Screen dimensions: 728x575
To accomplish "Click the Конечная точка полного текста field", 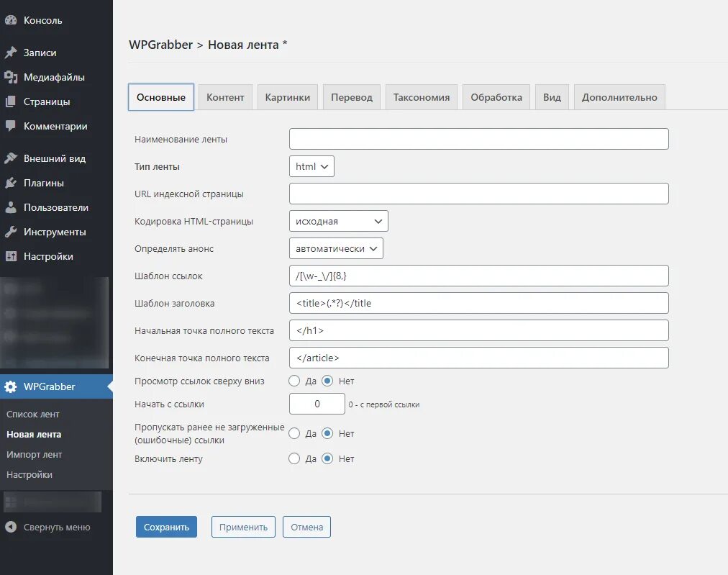I will (478, 358).
